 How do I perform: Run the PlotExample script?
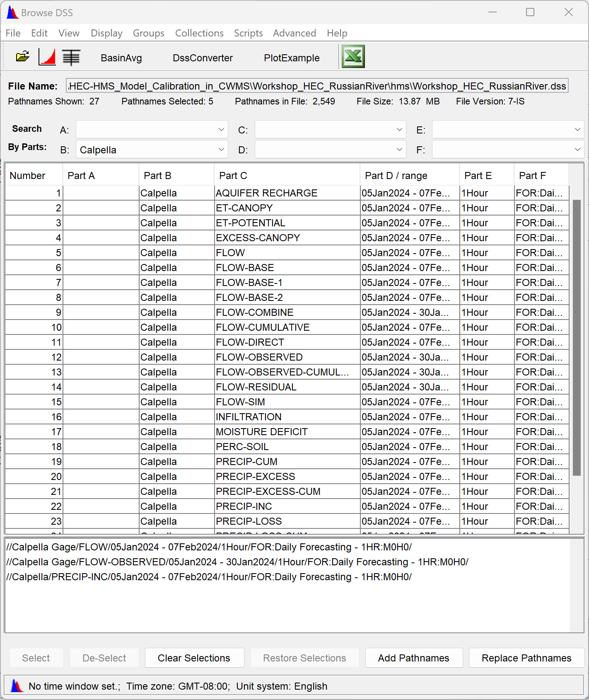tap(292, 58)
